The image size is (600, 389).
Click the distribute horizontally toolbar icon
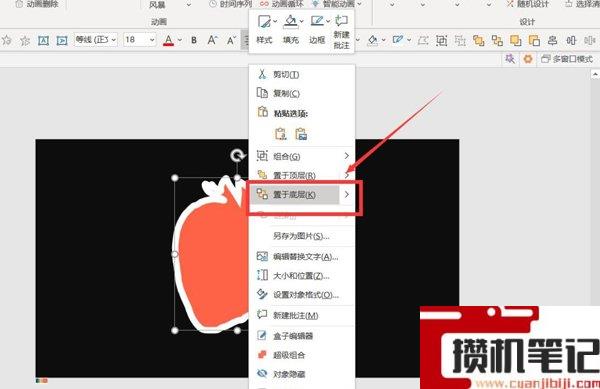571,40
